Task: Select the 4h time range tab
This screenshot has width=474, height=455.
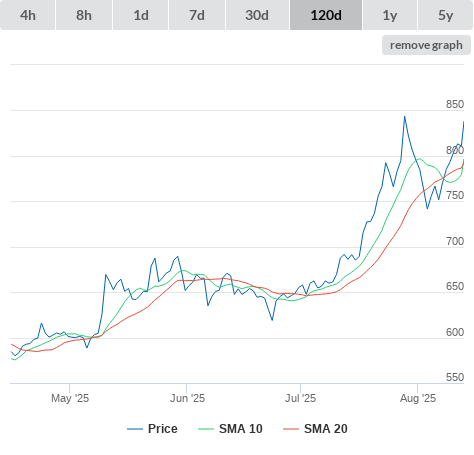Action: click(27, 15)
